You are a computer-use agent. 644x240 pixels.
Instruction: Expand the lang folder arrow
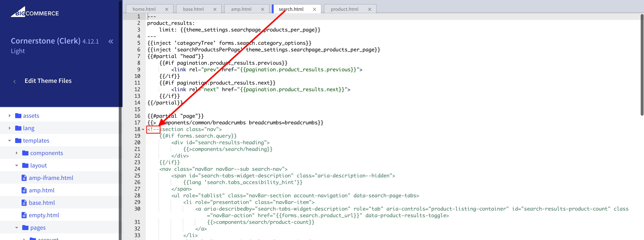tap(10, 128)
